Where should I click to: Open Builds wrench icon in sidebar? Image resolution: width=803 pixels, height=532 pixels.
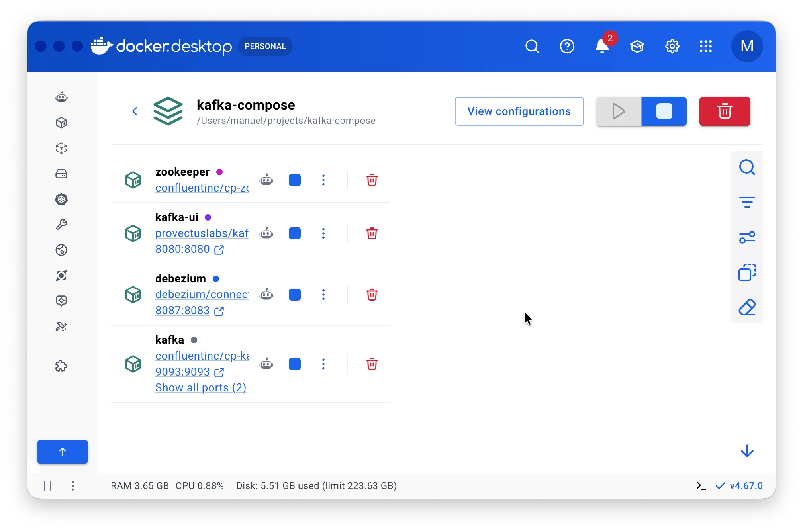(x=61, y=225)
